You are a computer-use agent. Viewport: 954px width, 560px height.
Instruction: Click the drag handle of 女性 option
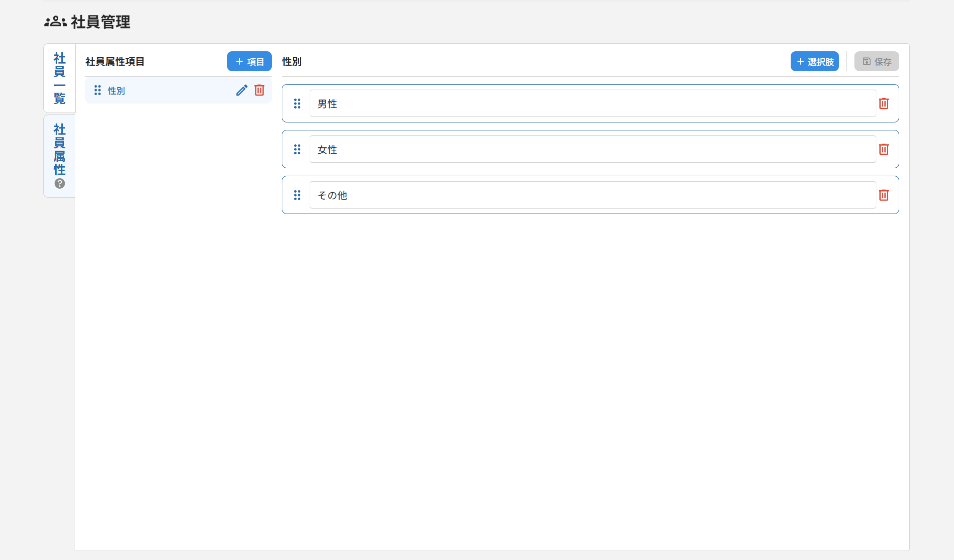(297, 149)
